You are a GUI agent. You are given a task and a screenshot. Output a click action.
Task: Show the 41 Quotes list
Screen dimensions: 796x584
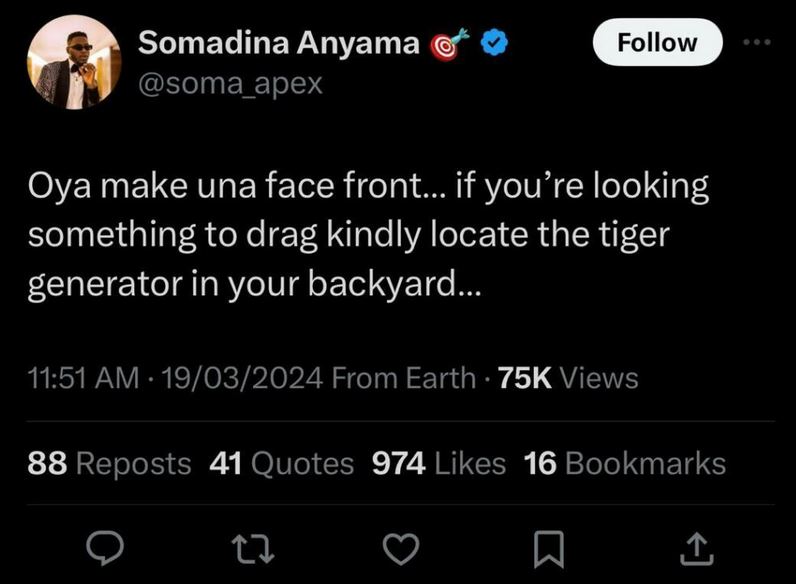pos(282,463)
